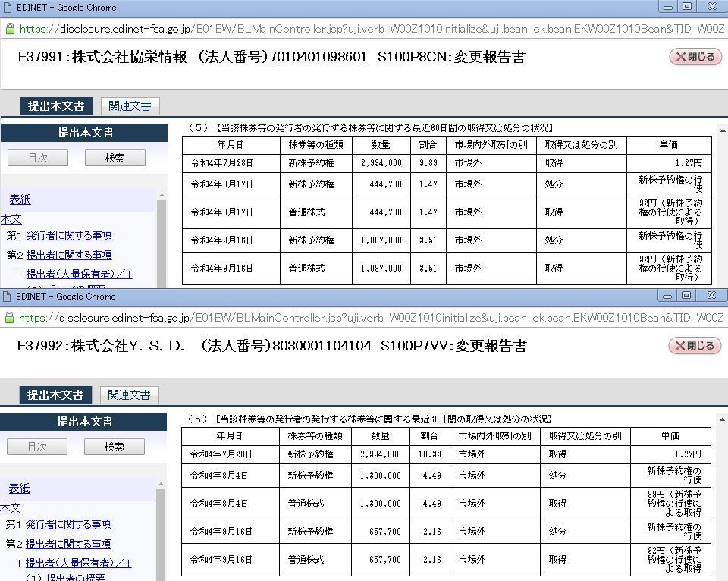Click the upper sidebar scrollbar up arrow
Screen dimensions: 728x581
point(162,195)
